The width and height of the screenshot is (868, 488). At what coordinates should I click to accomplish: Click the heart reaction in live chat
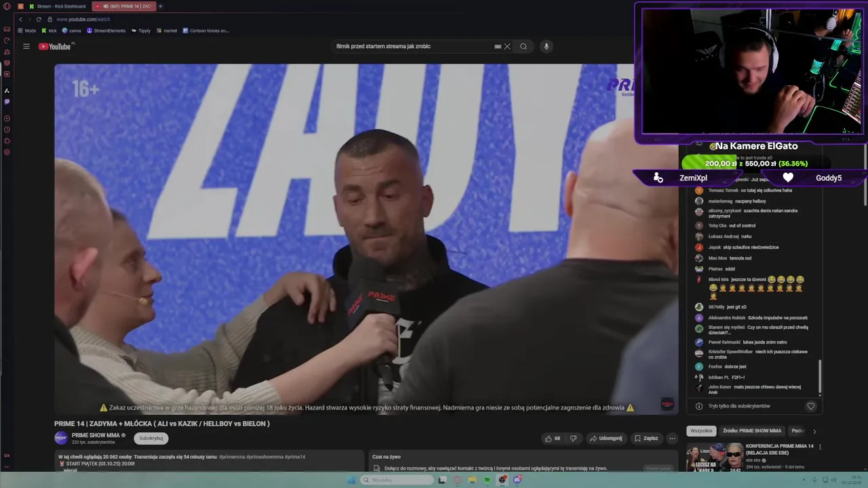click(x=810, y=406)
